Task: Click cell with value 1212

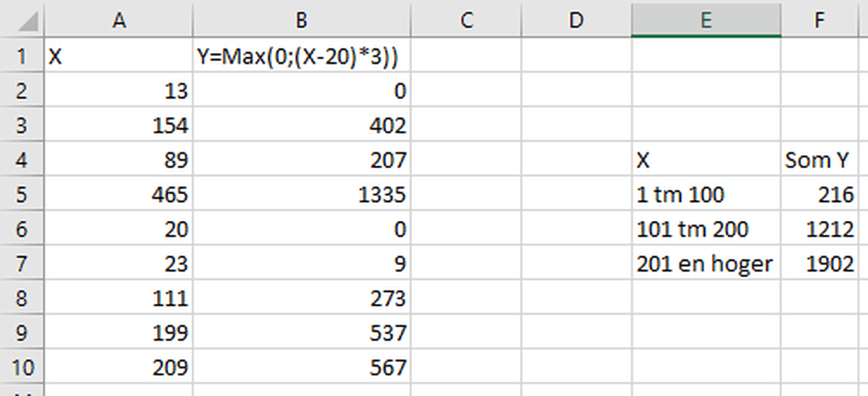Action: (819, 229)
